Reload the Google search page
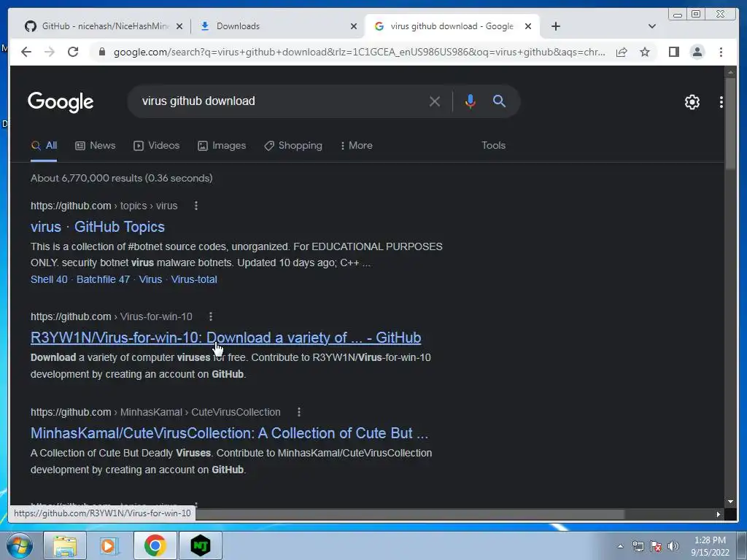Image resolution: width=747 pixels, height=560 pixels. pos(73,52)
